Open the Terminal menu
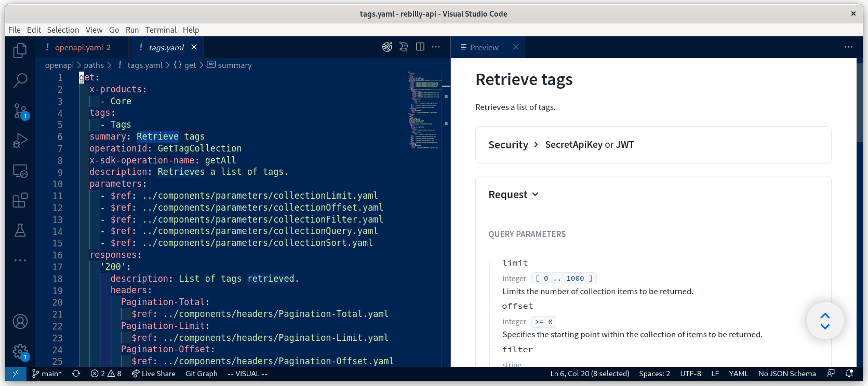The width and height of the screenshot is (868, 386). [161, 30]
